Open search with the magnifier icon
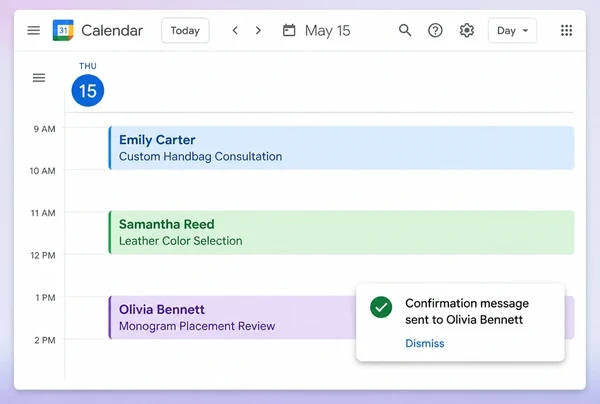This screenshot has width=600, height=404. (405, 30)
